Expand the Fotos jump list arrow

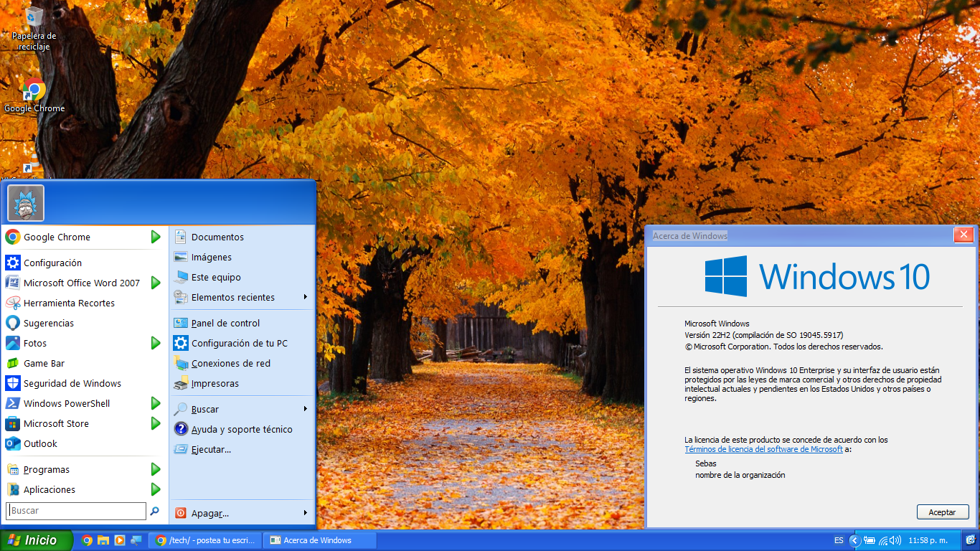pyautogui.click(x=156, y=343)
